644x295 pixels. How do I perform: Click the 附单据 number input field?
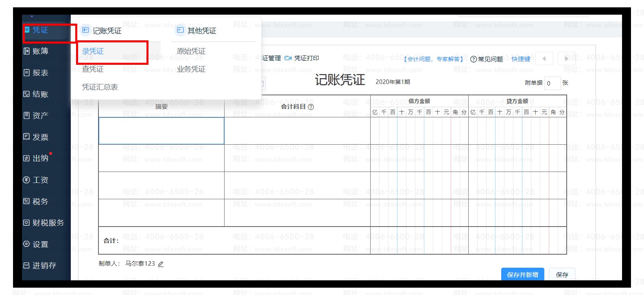click(x=552, y=83)
